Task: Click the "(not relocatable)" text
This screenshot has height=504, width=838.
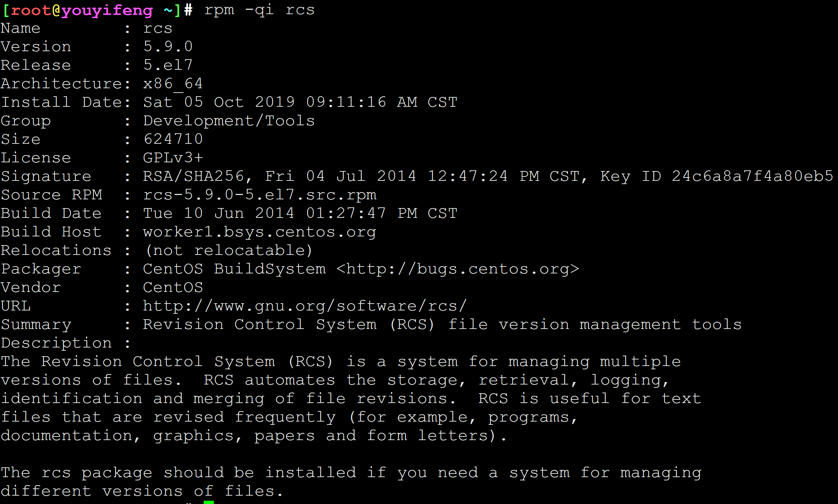Action: coord(229,251)
